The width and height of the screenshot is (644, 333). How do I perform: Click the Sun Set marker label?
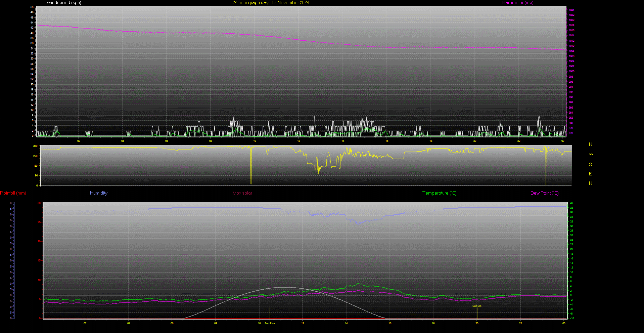tap(477, 306)
